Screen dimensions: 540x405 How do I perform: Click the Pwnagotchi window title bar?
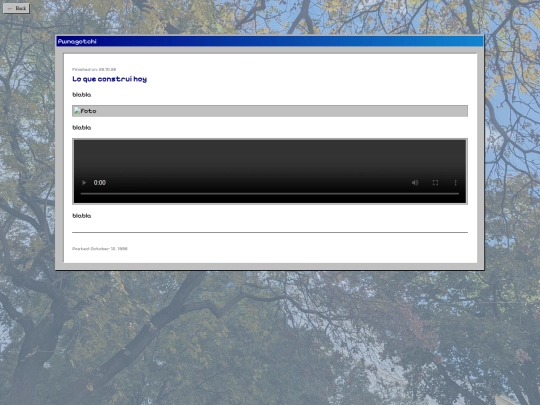point(270,41)
